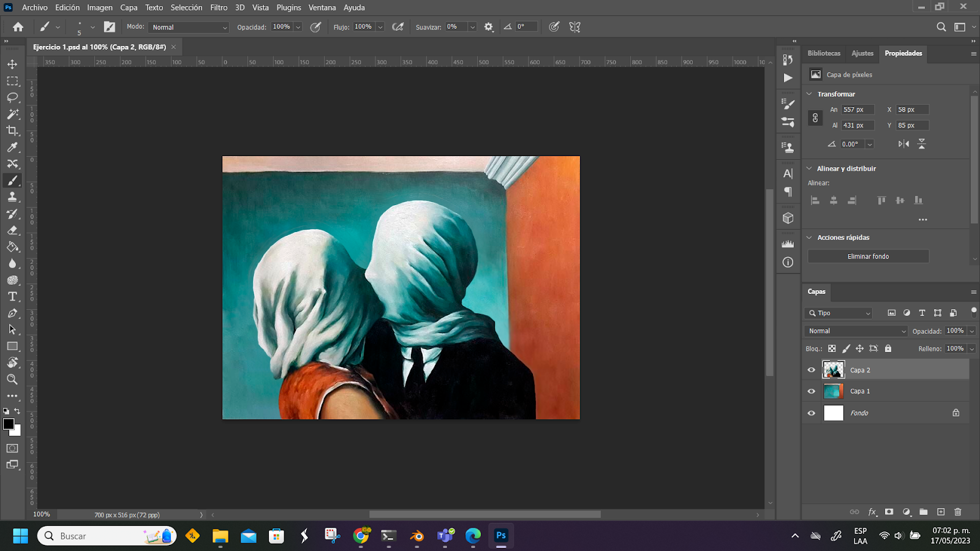Select the Rectangular Marquee tool
Image resolution: width=980 pixels, height=551 pixels.
(12, 81)
